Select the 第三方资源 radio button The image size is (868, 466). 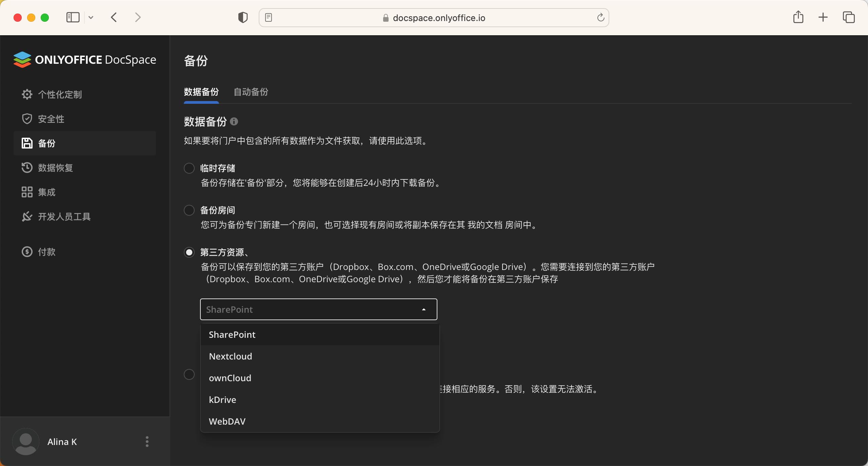click(x=189, y=252)
